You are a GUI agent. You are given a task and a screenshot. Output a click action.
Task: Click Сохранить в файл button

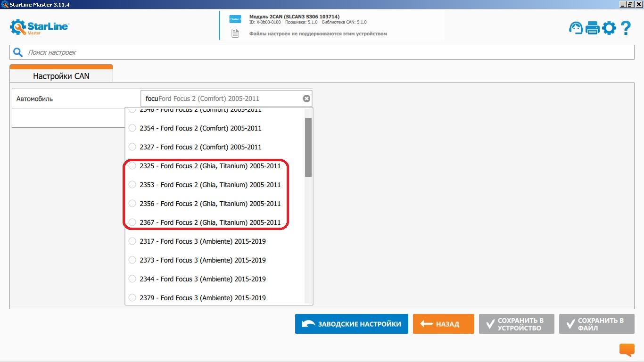point(597,324)
